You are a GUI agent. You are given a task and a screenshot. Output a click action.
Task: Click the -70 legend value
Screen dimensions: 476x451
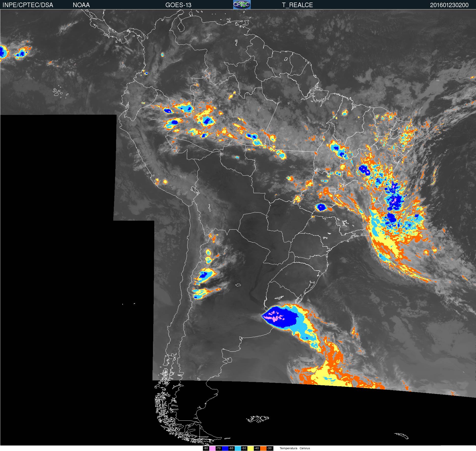coord(218,448)
